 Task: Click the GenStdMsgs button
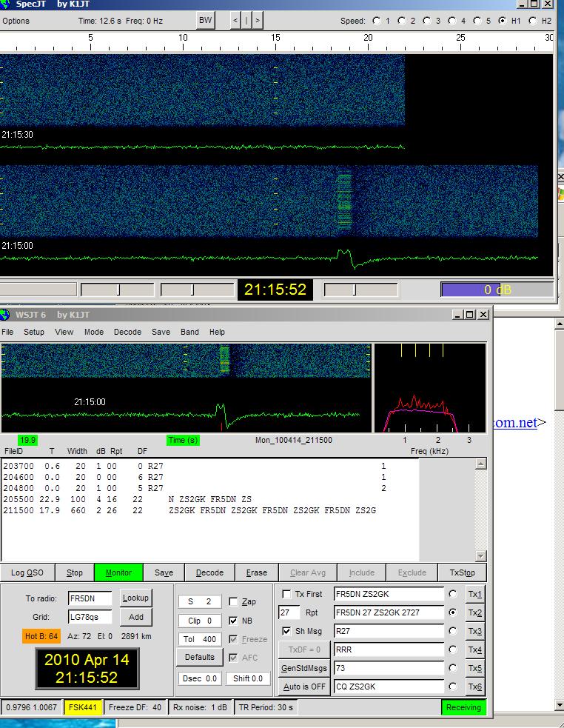304,668
